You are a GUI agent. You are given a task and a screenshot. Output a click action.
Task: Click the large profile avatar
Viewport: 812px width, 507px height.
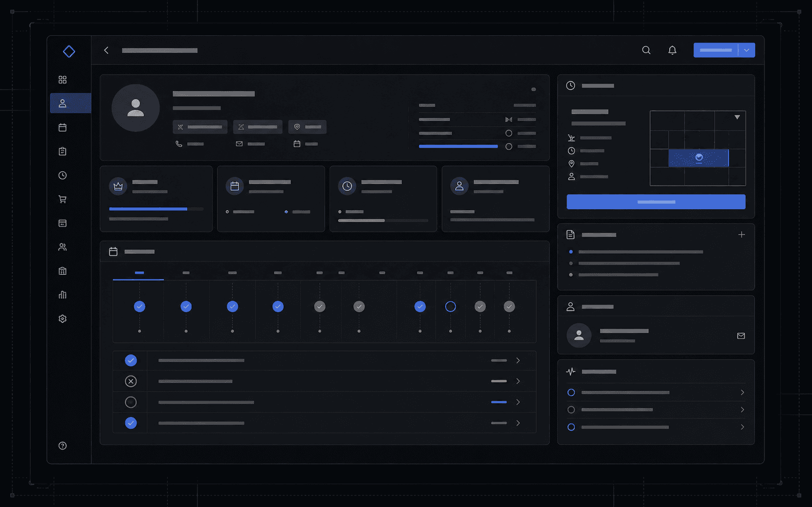point(136,108)
